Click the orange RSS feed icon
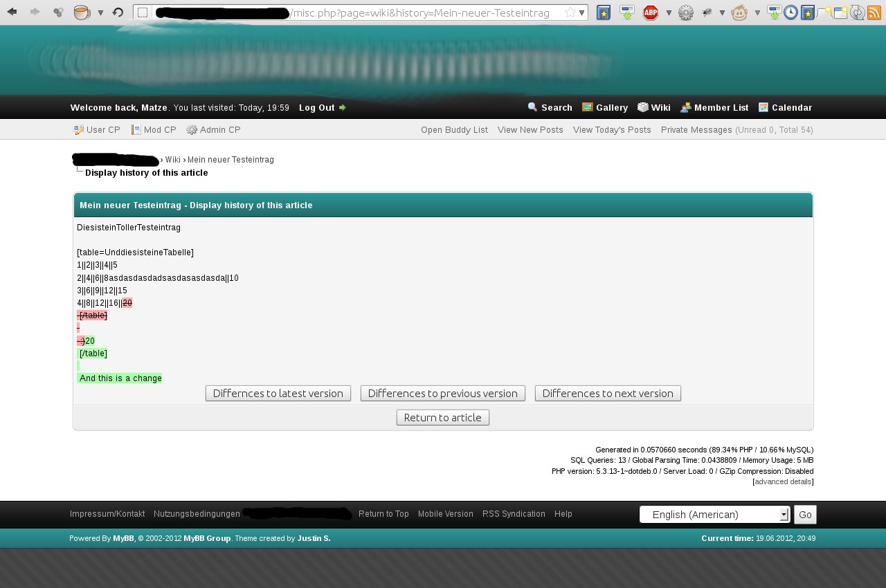The height and width of the screenshot is (588, 886). tap(874, 12)
